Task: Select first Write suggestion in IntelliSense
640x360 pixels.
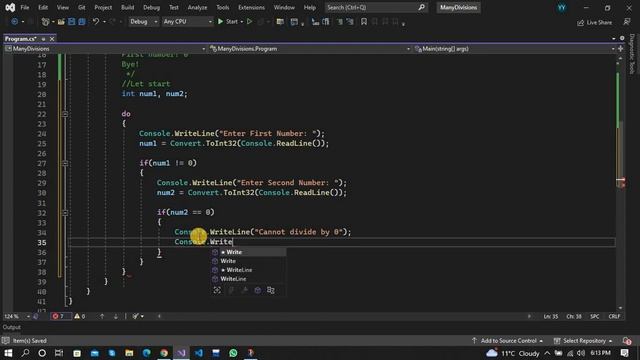Action: (248, 252)
